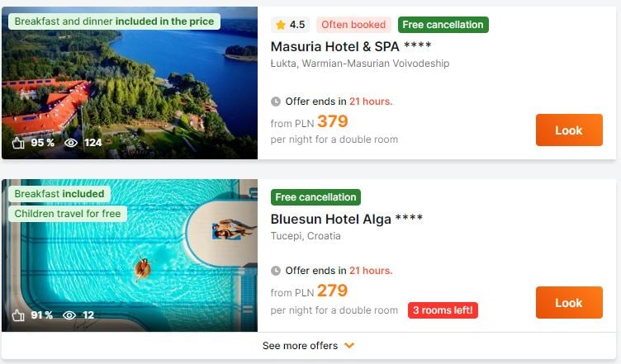The height and width of the screenshot is (364, 621).
Task: Click Free cancellation badge on Masuria Hotel
Action: (443, 25)
